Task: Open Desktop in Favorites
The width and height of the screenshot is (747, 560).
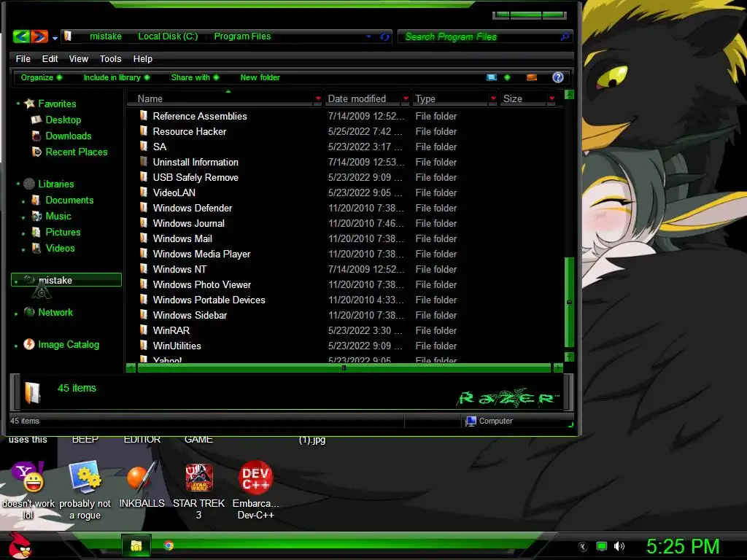Action: pyautogui.click(x=63, y=120)
